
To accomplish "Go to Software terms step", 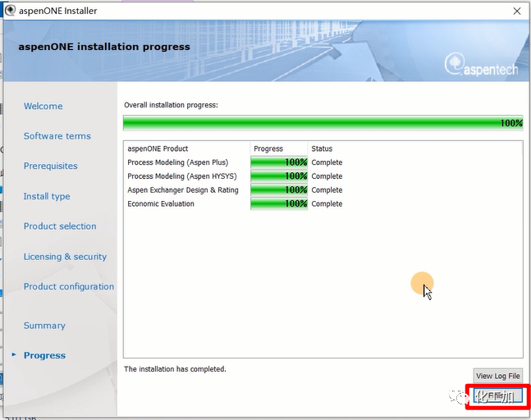I will (57, 136).
